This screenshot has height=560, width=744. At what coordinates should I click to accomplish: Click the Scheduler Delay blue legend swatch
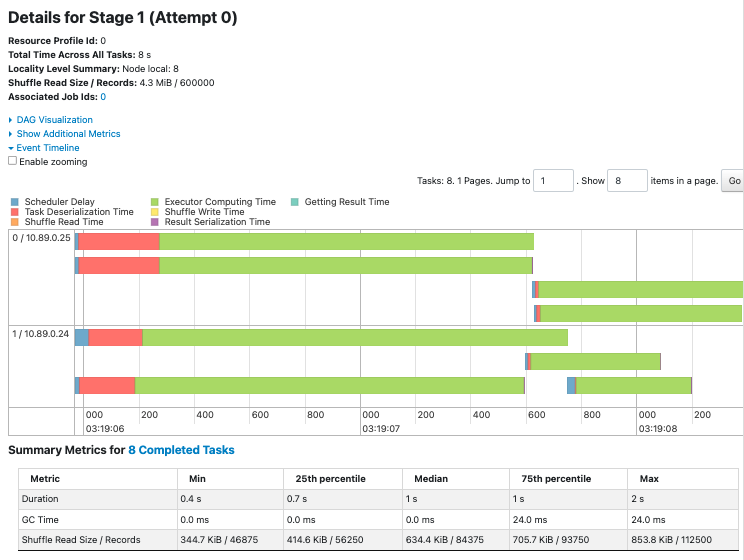(15, 202)
